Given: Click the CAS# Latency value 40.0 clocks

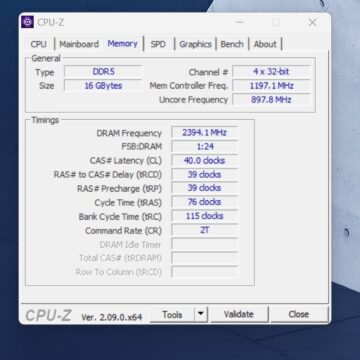Looking at the screenshot, I should [204, 161].
